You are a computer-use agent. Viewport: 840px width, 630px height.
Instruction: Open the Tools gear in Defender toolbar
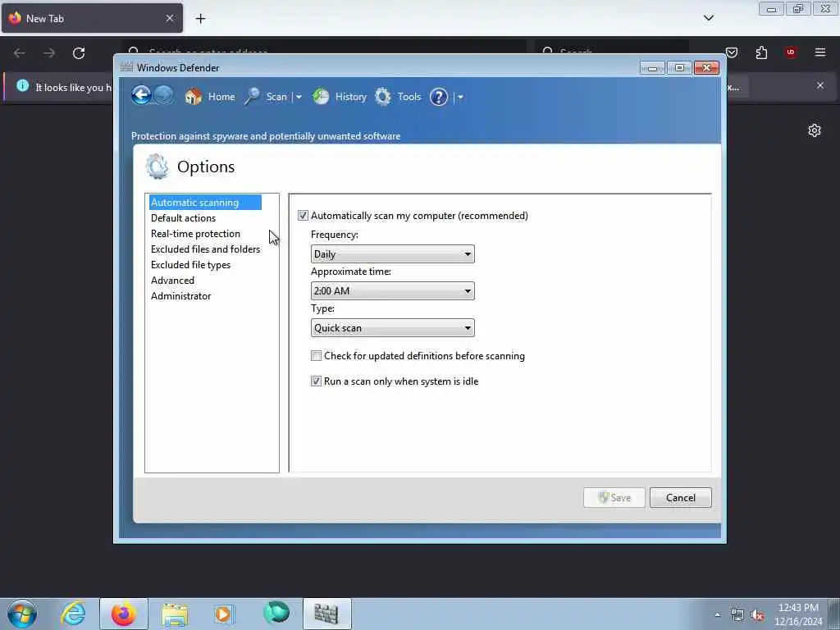click(x=398, y=97)
